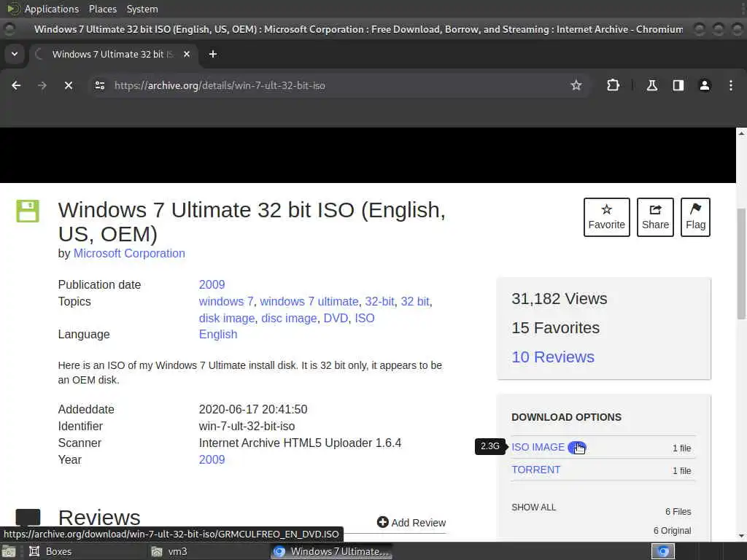Download the ISO IMAGE file
The width and height of the screenshot is (747, 560).
pos(538,447)
